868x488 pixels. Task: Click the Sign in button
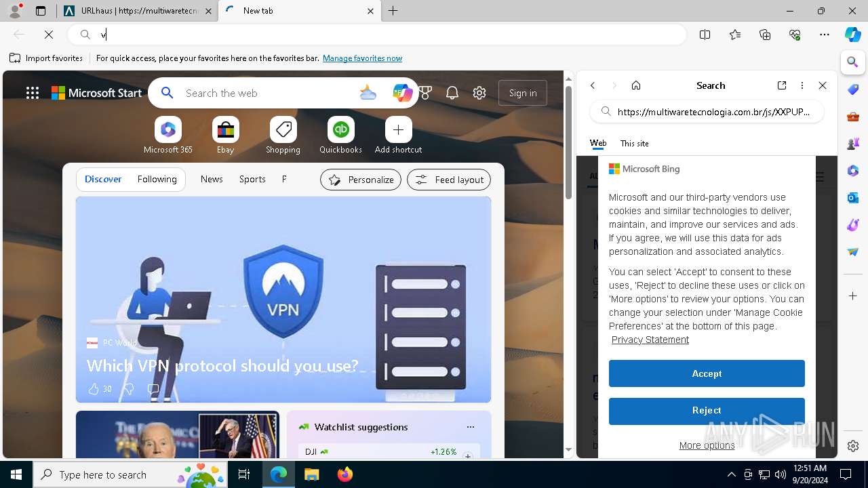click(523, 93)
